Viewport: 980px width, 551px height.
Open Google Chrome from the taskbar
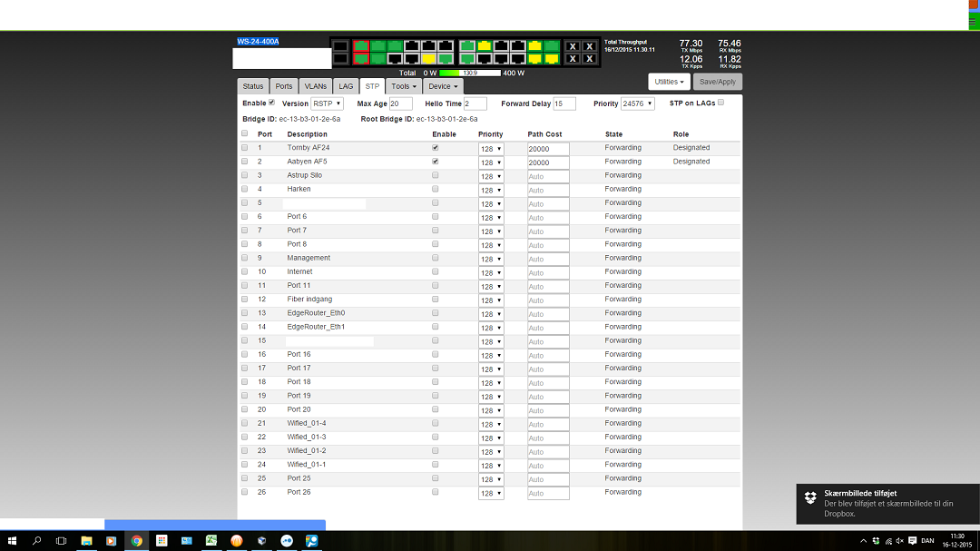[x=136, y=540]
